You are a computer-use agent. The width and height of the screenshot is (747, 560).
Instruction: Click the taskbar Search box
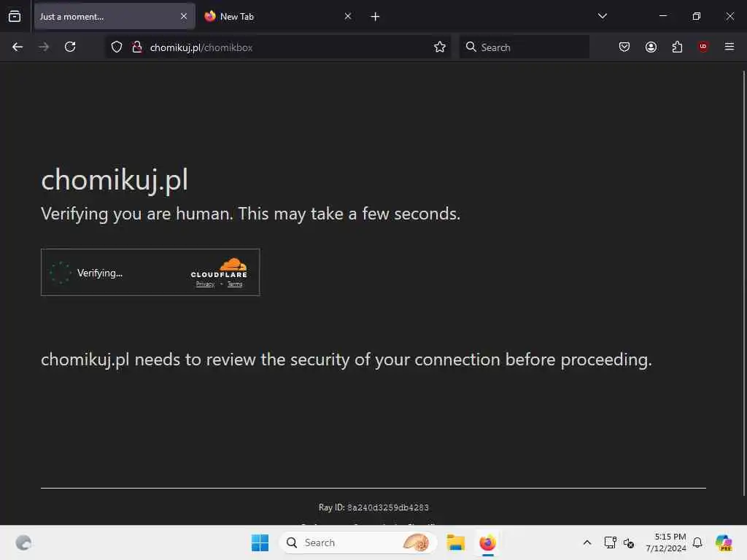358,542
